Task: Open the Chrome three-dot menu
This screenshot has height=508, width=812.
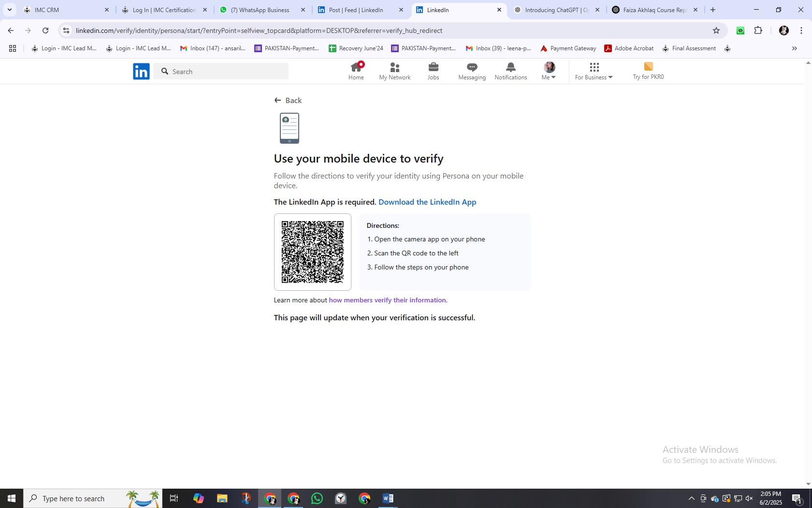Action: pos(801,30)
